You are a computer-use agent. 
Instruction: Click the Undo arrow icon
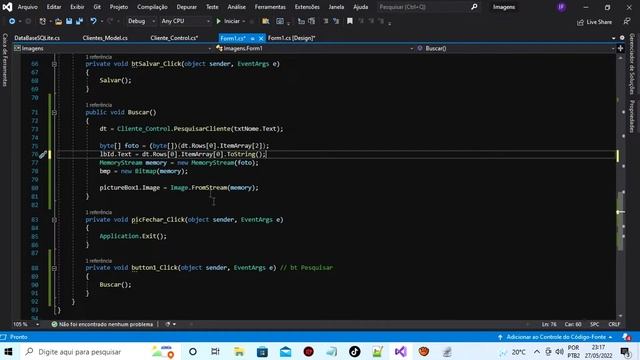93,21
